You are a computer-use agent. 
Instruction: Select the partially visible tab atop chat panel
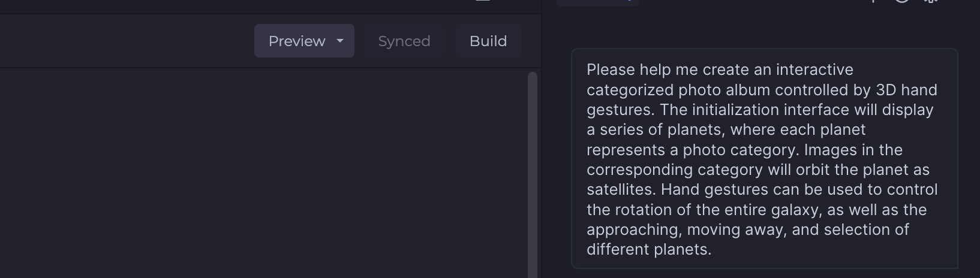coord(597,2)
